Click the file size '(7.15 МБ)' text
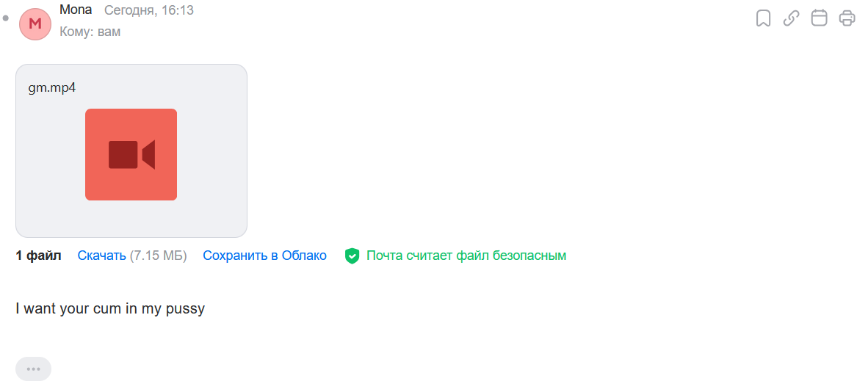Screen dimensions: 868x384 [x=159, y=256]
